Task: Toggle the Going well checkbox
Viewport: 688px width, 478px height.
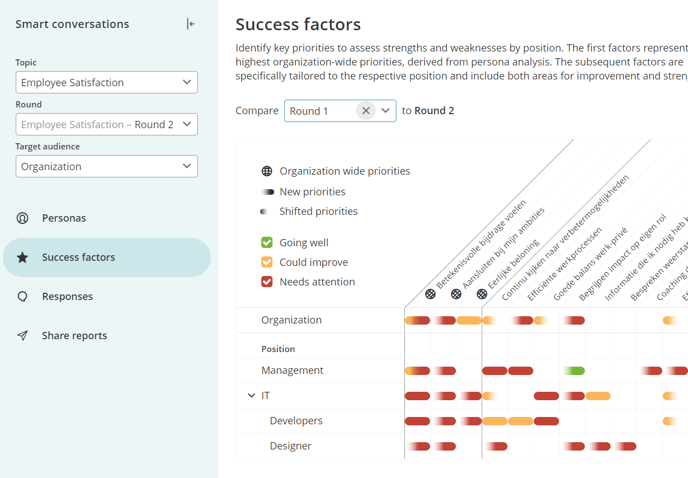Action: coord(267,242)
